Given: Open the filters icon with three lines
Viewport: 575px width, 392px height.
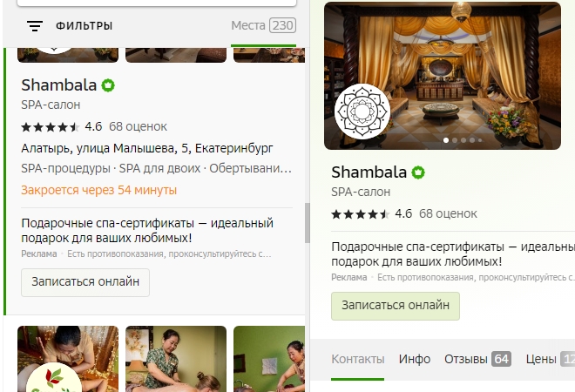Looking at the screenshot, I should tap(35, 25).
